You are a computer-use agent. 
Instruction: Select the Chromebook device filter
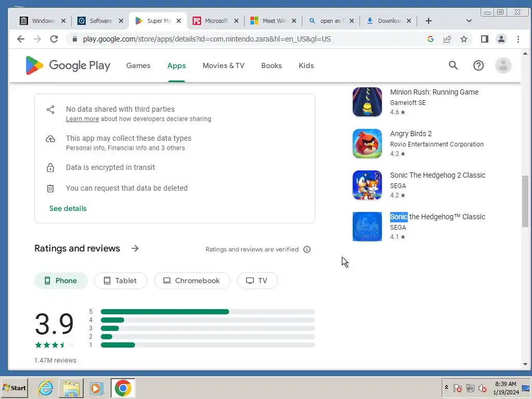click(192, 281)
